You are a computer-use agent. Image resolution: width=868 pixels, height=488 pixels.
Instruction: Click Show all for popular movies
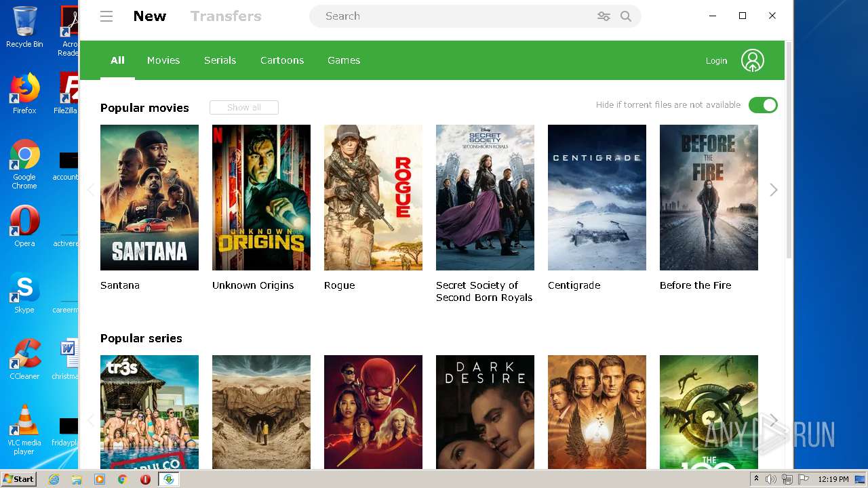tap(244, 107)
